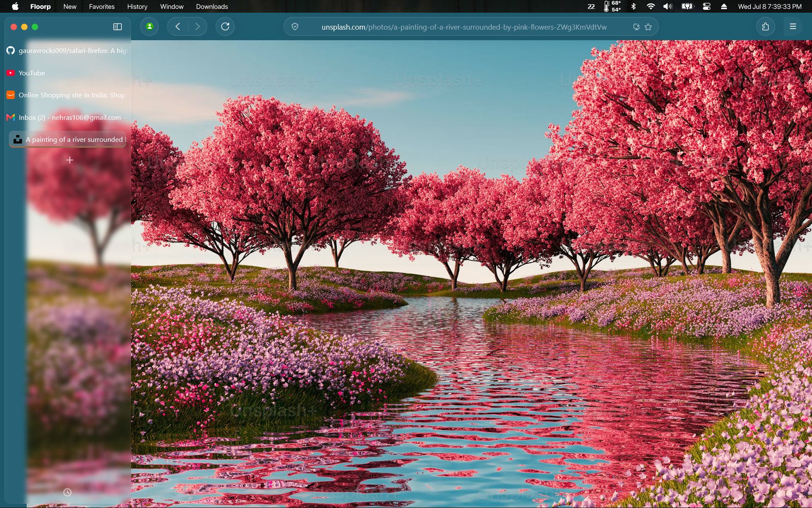Screen dimensions: 812x508
Task: Open the Floorp menu
Action: 41,6
